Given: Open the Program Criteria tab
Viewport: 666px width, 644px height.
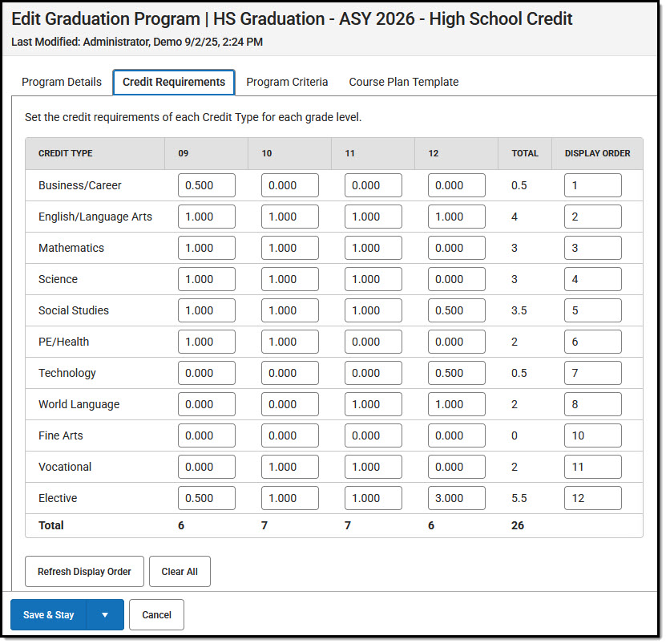Looking at the screenshot, I should pos(287,82).
